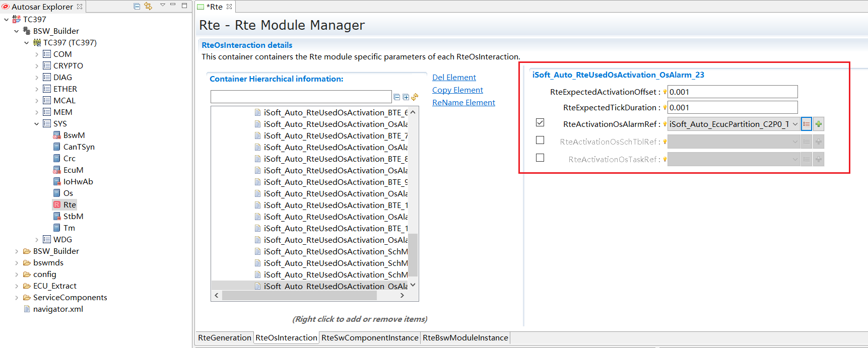Expand the MCAL tree node
Image resolution: width=868 pixels, height=348 pixels.
pyautogui.click(x=37, y=101)
